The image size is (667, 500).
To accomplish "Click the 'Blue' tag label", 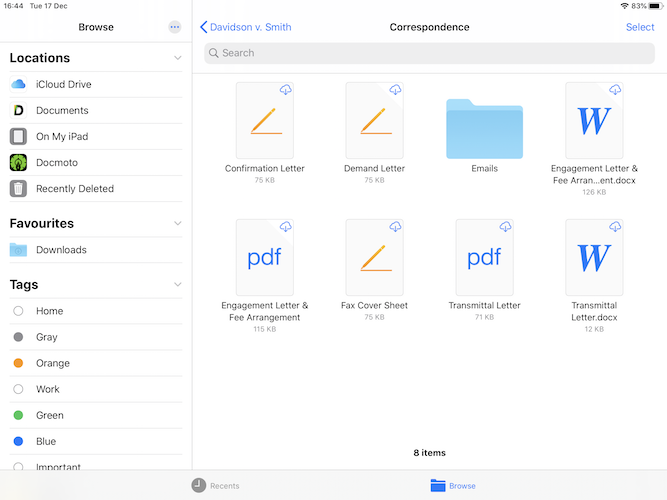I will 46,441.
